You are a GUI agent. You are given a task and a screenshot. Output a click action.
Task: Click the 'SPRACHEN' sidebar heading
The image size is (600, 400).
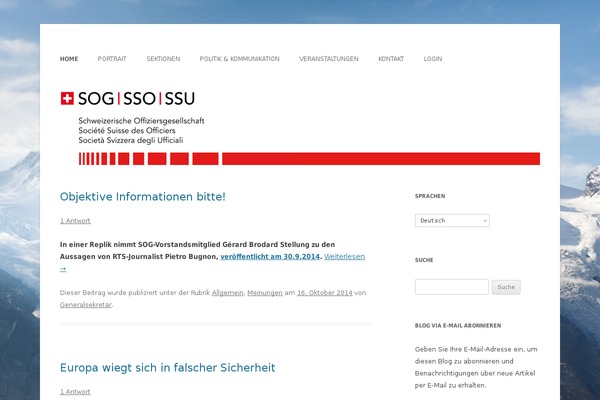pyautogui.click(x=430, y=196)
